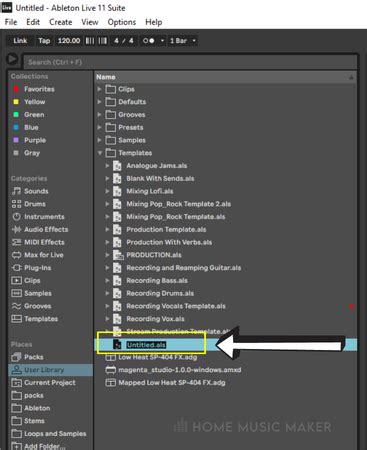367x450 pixels.
Task: Open the Current Project place icon
Action: click(x=16, y=383)
